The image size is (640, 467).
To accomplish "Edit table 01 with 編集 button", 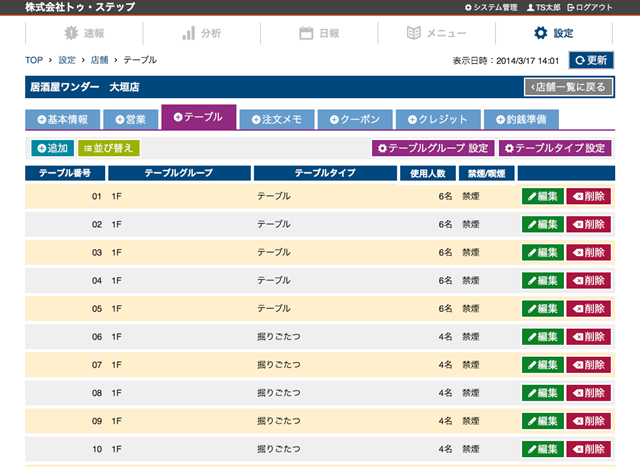I will point(542,196).
